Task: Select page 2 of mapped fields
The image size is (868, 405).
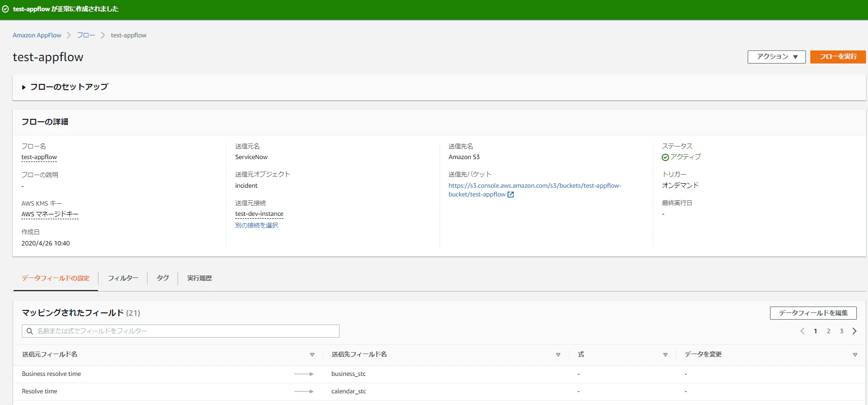Action: [828, 331]
